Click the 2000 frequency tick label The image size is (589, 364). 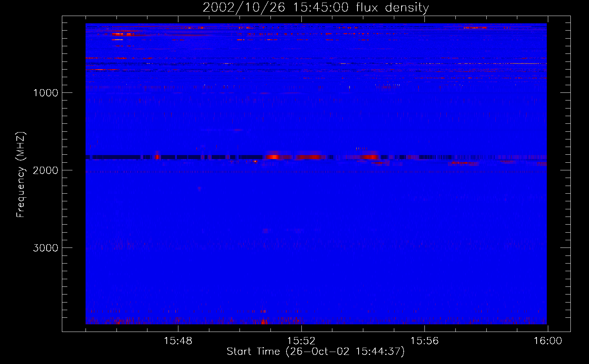(46, 170)
